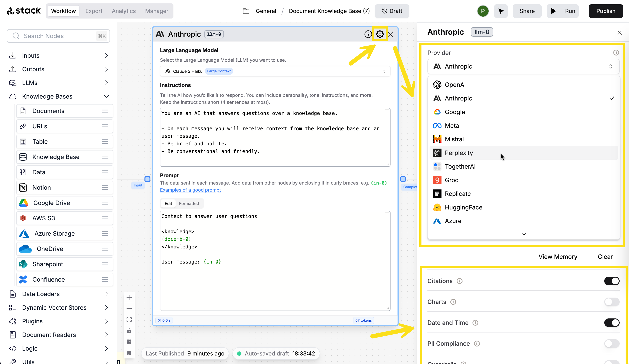
Task: Toggle Date and Time switch on
Action: (612, 322)
